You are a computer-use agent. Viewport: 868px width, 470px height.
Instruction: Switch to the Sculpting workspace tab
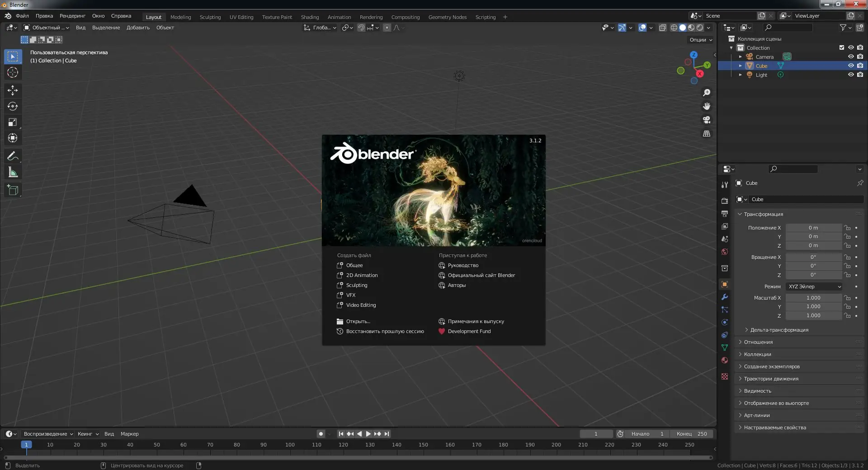coord(210,17)
